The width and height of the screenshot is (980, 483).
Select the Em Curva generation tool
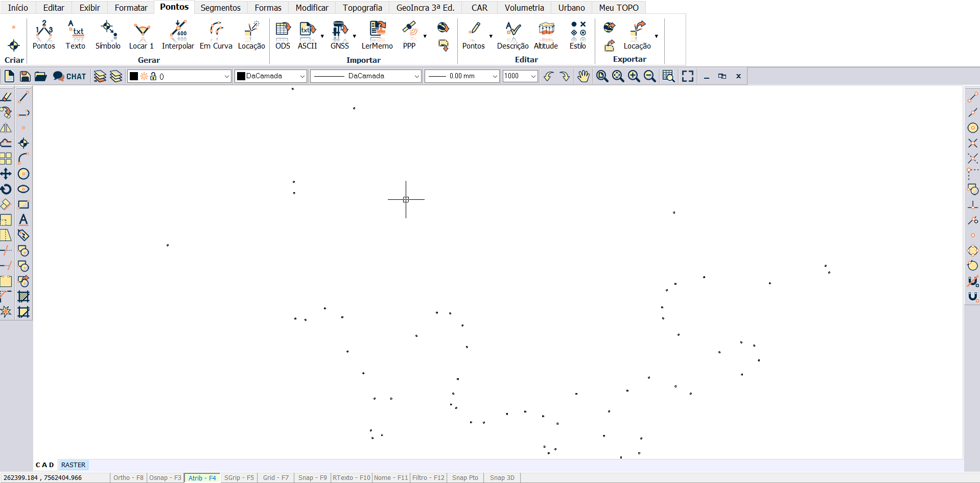tap(216, 35)
